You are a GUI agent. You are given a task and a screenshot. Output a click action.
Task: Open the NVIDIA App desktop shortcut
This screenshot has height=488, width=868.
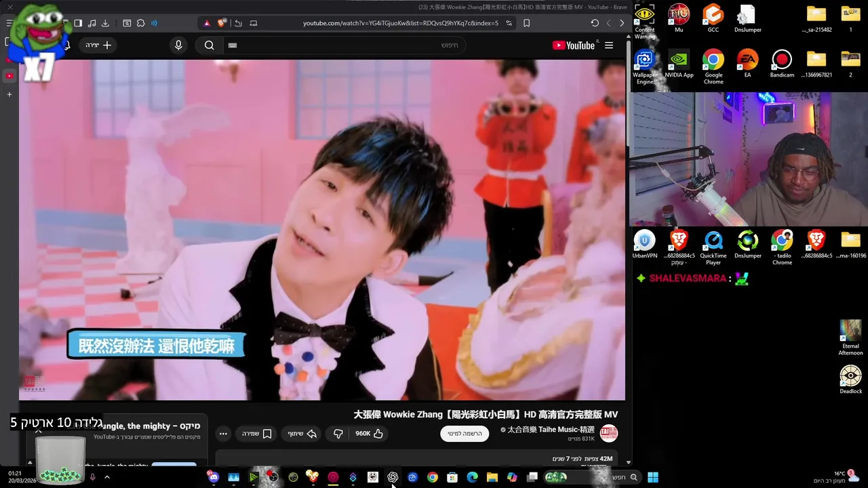coord(679,64)
